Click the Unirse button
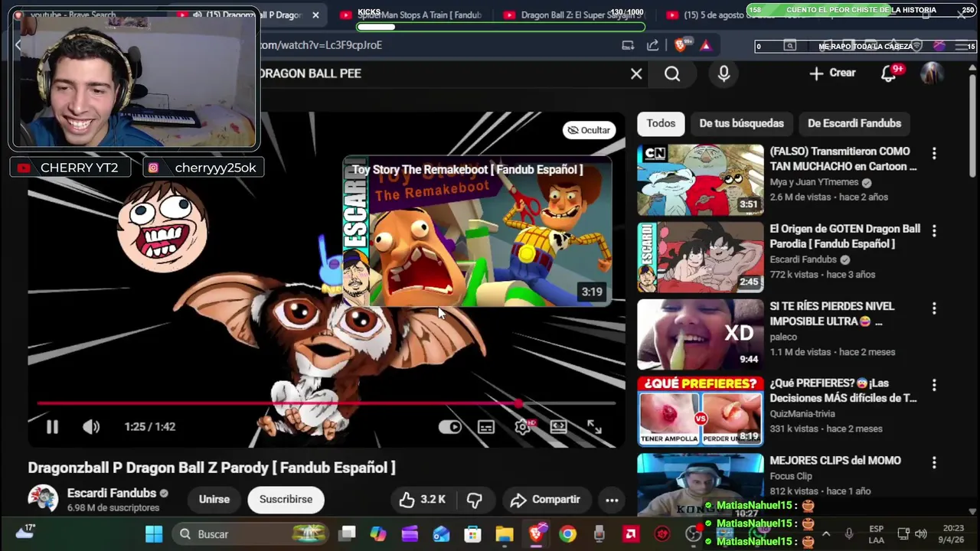Viewport: 980px width, 551px height. [214, 500]
